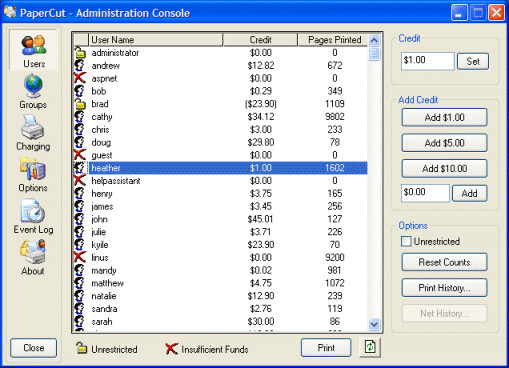Select the sandra row
509x368 pixels.
220,309
